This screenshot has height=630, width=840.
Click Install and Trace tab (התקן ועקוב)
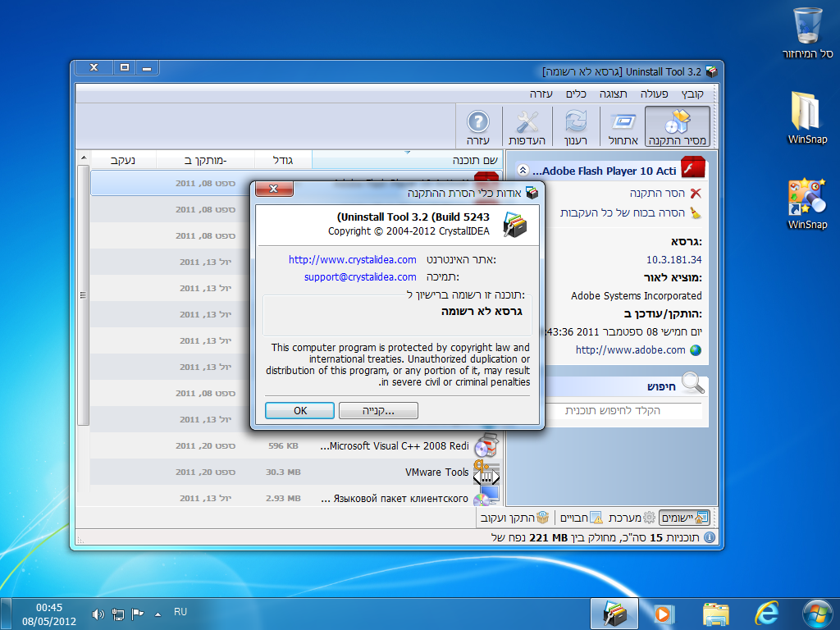(x=514, y=518)
